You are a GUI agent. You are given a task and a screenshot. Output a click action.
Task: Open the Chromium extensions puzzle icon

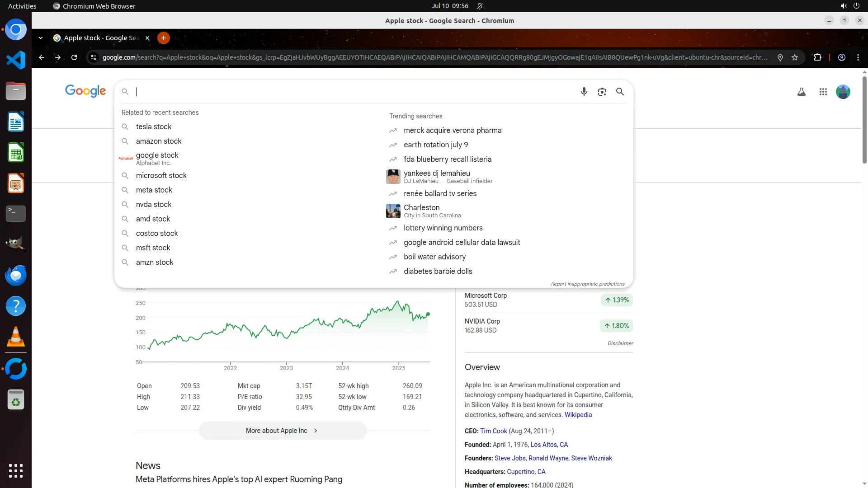pyautogui.click(x=817, y=57)
